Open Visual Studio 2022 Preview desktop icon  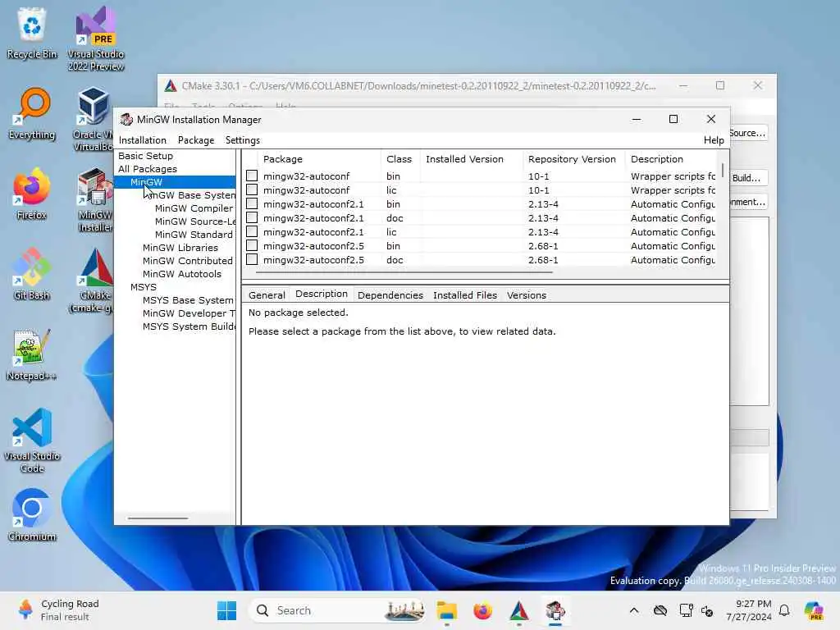click(95, 39)
